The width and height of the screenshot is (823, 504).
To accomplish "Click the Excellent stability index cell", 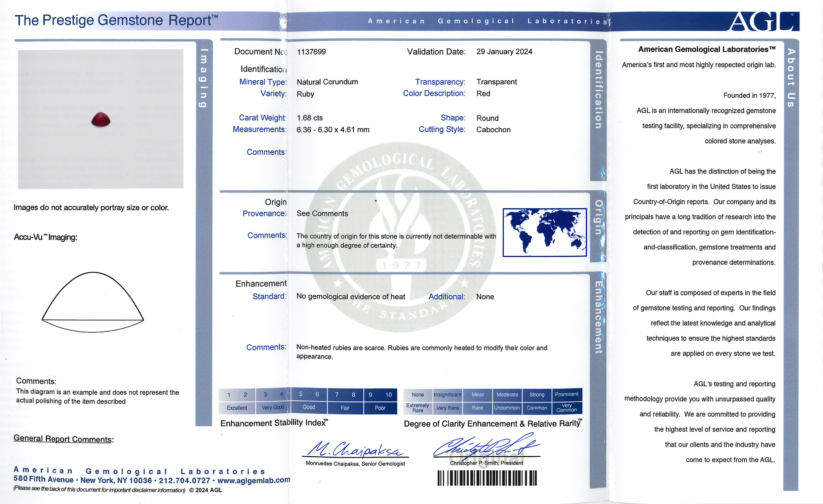I will pos(237,408).
